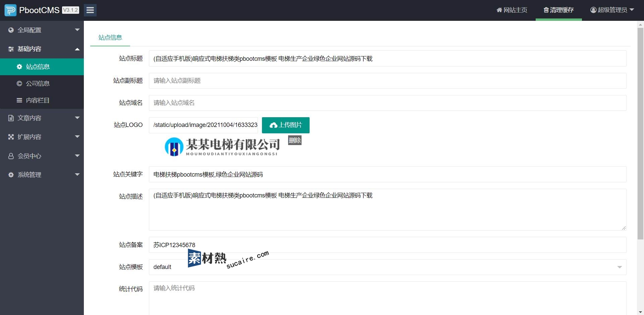This screenshot has height=315, width=644.
Task: Click the scrollbar up arrow
Action: click(x=640, y=24)
